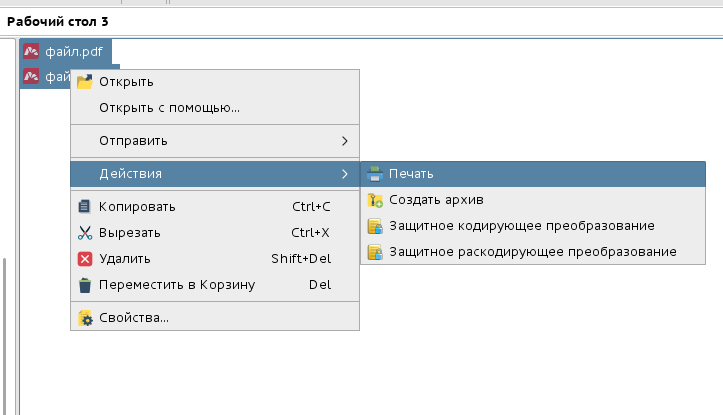Click the PDF icon of файл.pdf
Viewport: 723px width, 415px height.
31,51
